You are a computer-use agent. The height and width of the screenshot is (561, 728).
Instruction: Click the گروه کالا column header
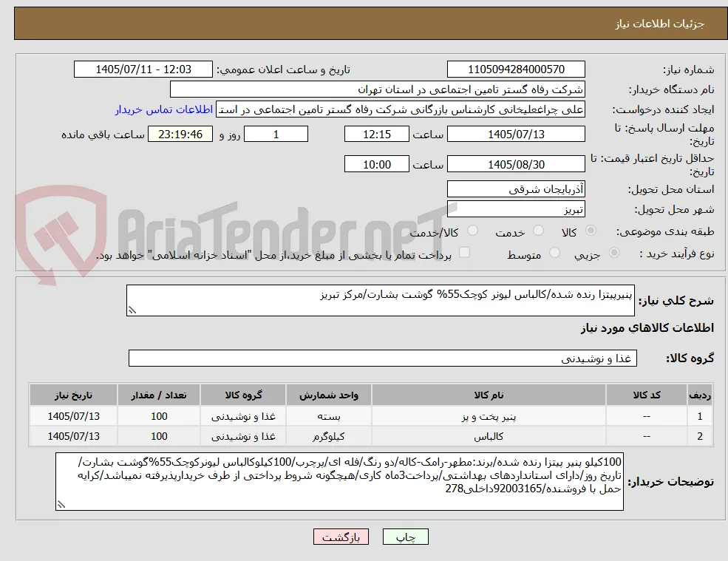coord(243,395)
